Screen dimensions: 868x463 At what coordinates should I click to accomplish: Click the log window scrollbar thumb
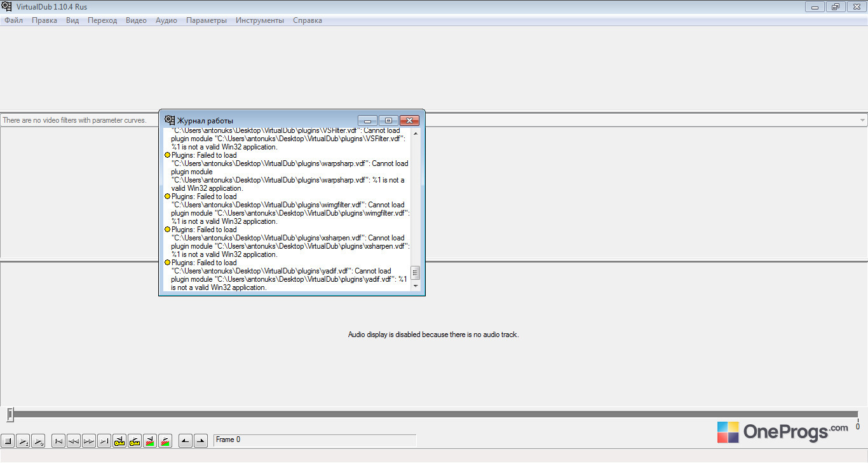(416, 273)
